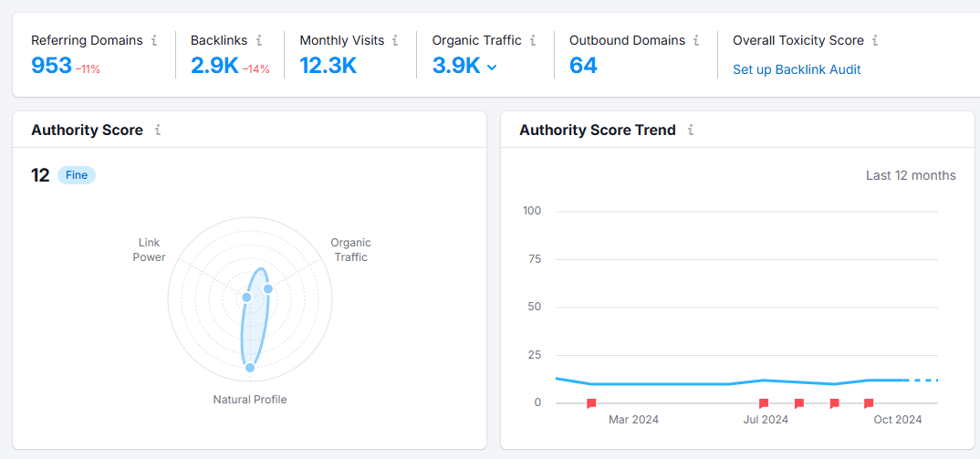Click the red flag just before Oct 2024
The width and height of the screenshot is (980, 459).
pyautogui.click(x=868, y=403)
